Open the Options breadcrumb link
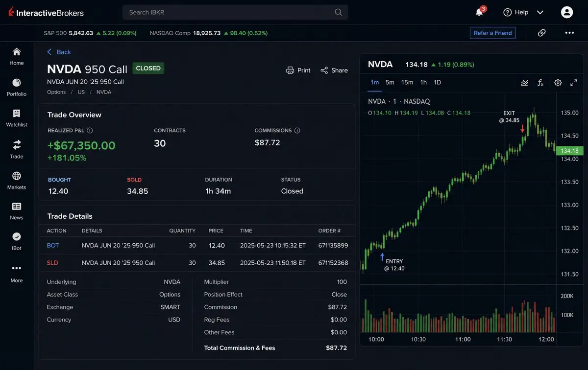The image size is (588, 370). 56,92
